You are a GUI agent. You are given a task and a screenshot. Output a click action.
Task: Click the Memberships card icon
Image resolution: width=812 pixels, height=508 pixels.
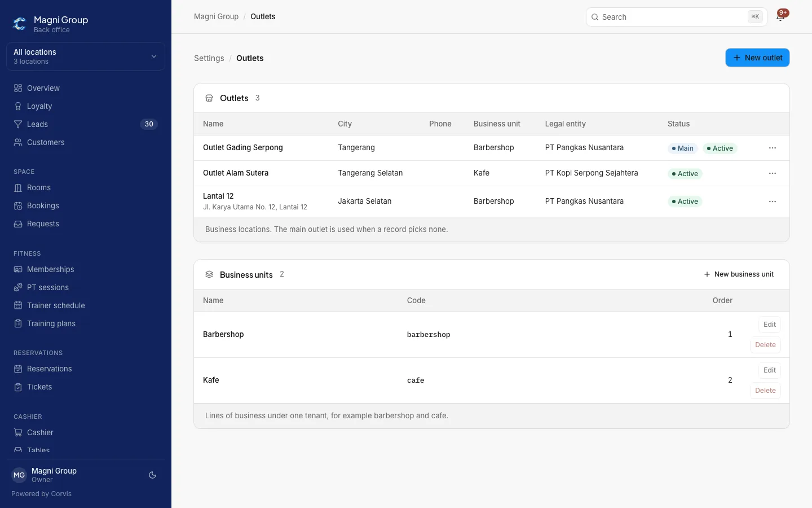coord(18,270)
